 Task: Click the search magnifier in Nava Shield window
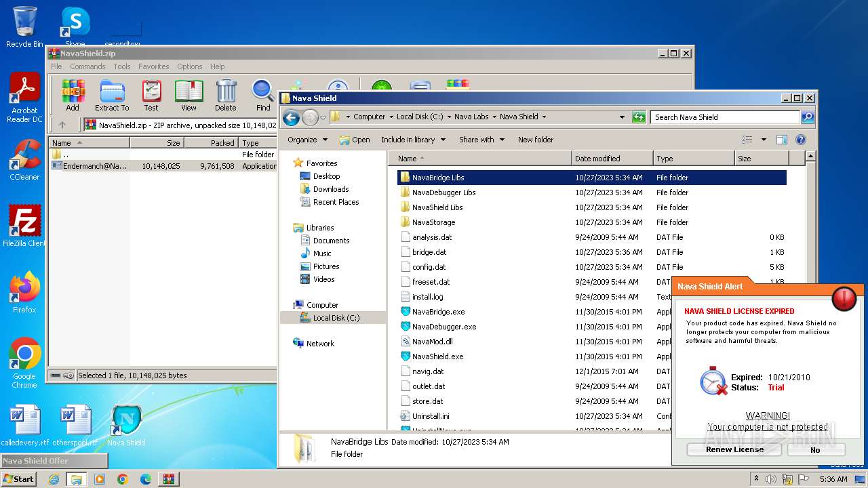[807, 117]
